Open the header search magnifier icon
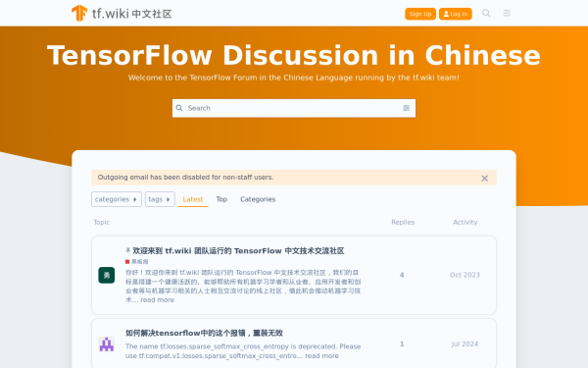The height and width of the screenshot is (368, 588). [486, 13]
